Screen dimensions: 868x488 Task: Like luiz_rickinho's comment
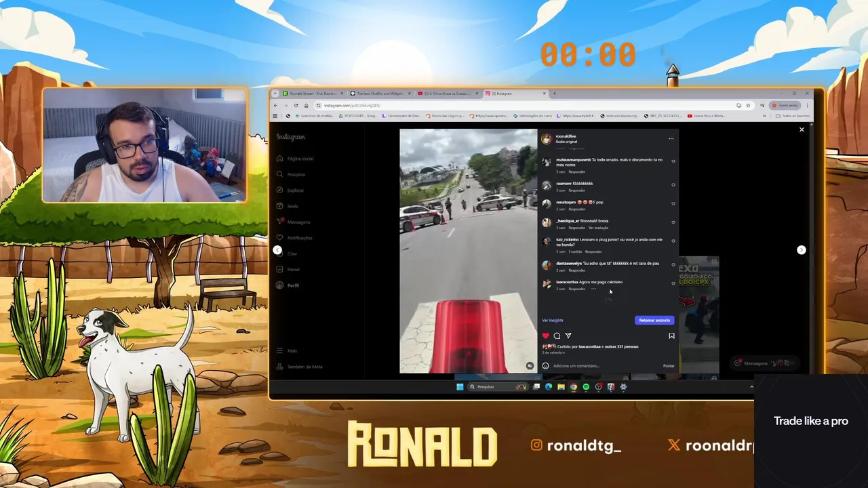click(673, 241)
